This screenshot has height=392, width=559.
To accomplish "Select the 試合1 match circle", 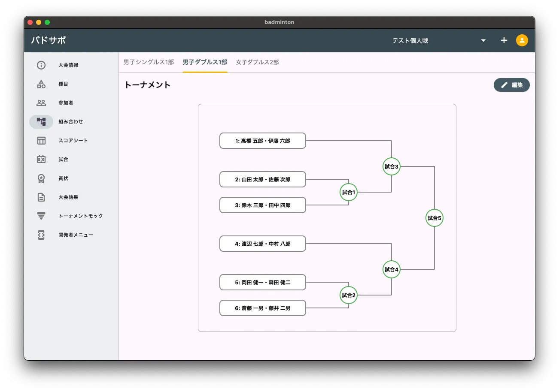I will [x=349, y=192].
